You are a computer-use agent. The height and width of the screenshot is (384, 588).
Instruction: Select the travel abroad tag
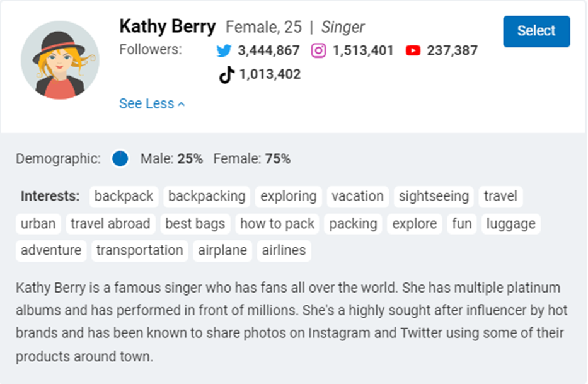click(110, 224)
